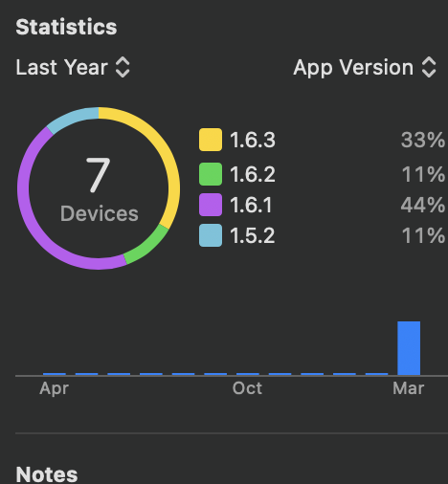Screen dimensions: 448x484
Task: Select the purple 1.6.1 color swatch
Action: click(211, 205)
